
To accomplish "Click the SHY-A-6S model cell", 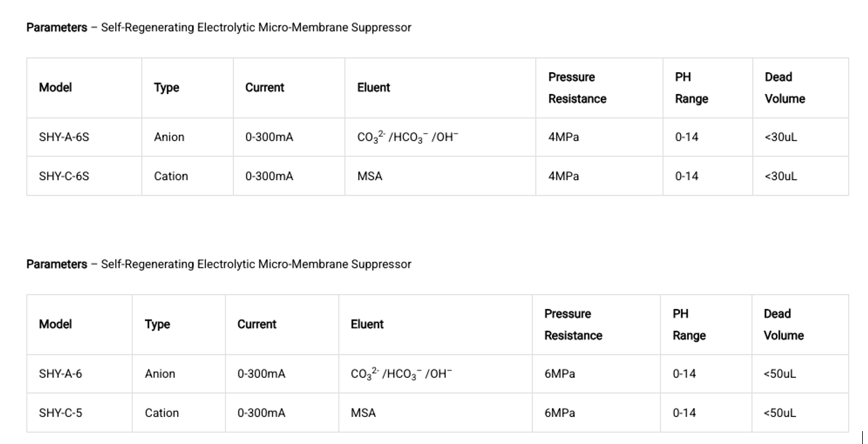I will pyautogui.click(x=64, y=137).
